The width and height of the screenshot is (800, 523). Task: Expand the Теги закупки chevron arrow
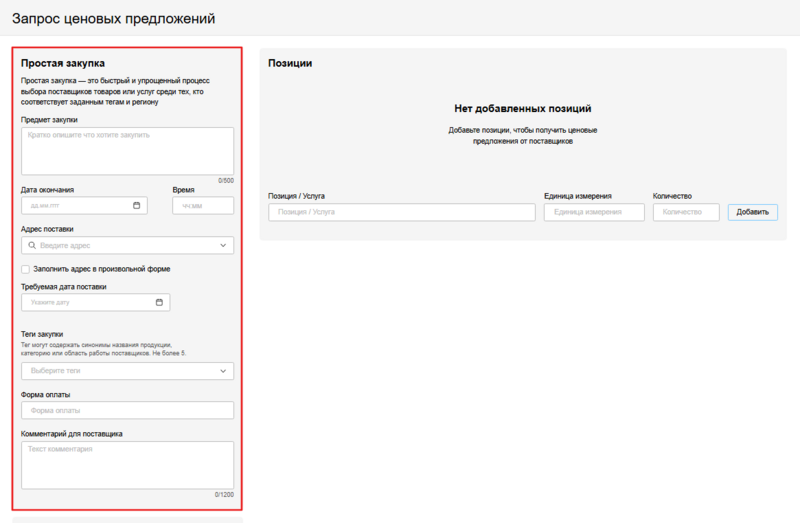point(223,371)
